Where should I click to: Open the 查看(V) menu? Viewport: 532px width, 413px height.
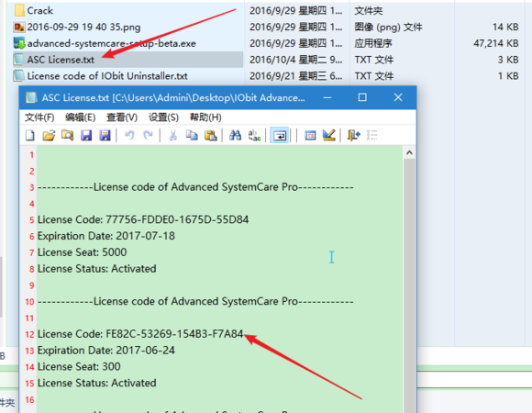click(122, 117)
